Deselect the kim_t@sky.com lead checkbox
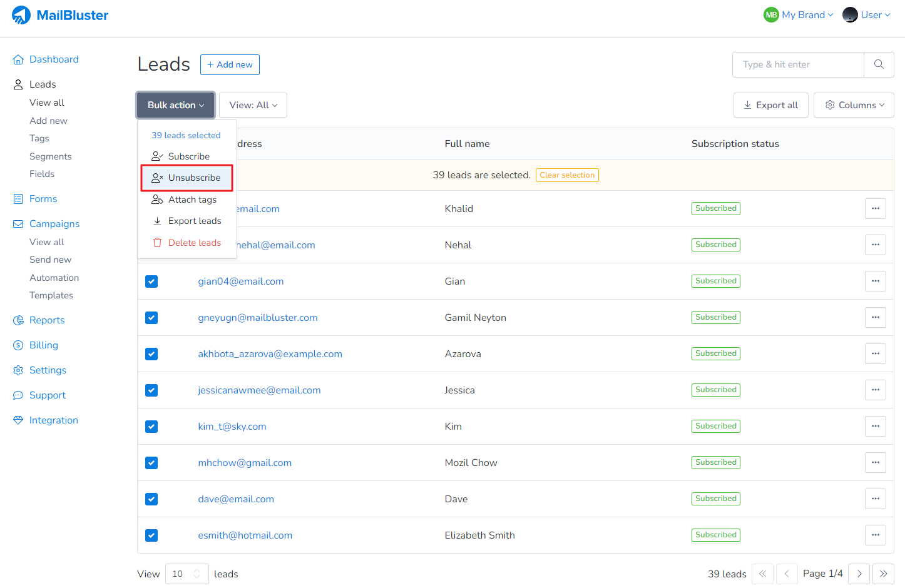905x588 pixels. tap(151, 427)
